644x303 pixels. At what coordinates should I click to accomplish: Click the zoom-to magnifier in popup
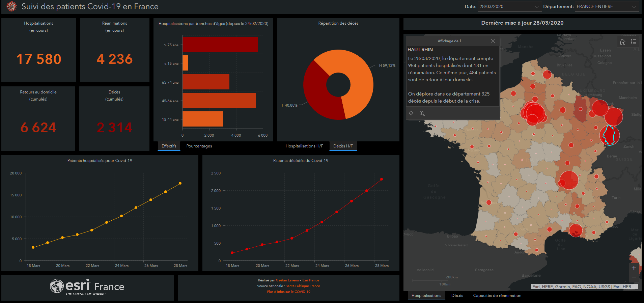click(422, 113)
